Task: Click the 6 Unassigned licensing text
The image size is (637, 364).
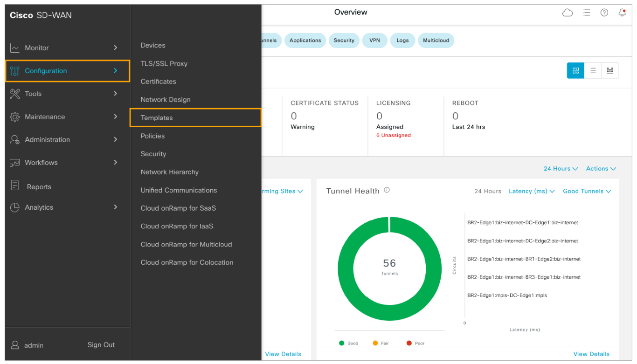Action: pos(394,136)
